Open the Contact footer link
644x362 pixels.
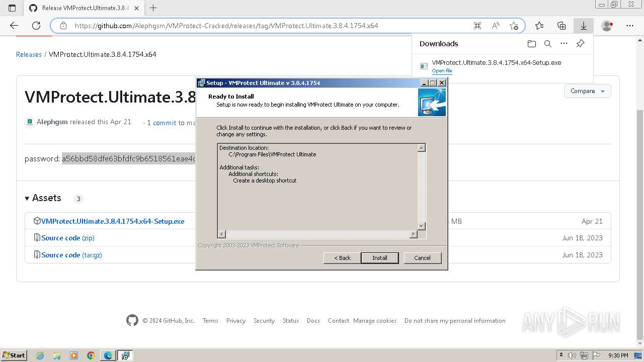[339, 321]
